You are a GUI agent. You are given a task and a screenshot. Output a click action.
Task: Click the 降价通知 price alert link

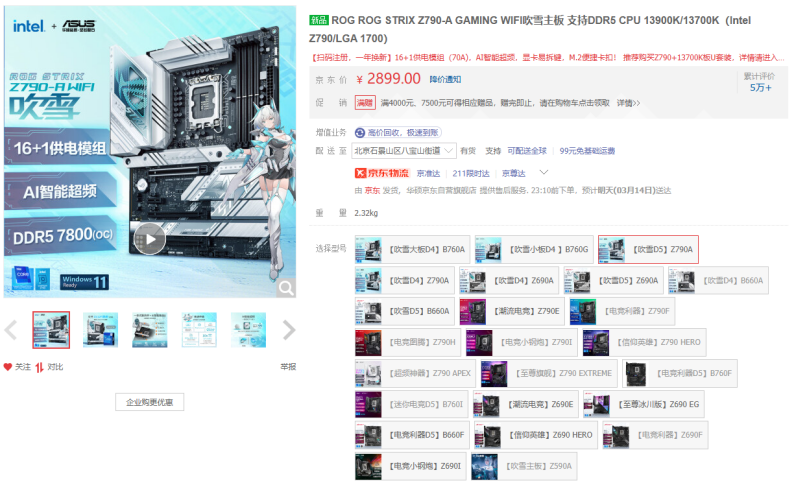[x=445, y=79]
